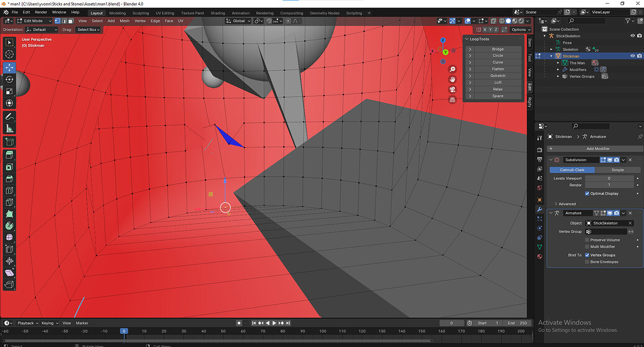The image size is (644, 347).
Task: Select the Bevel tool
Action: 9,179
